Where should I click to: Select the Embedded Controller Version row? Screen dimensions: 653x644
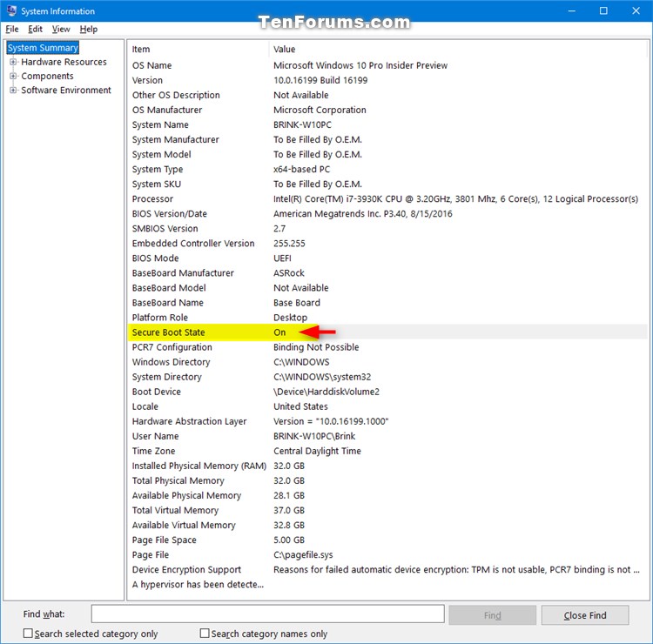click(x=387, y=244)
